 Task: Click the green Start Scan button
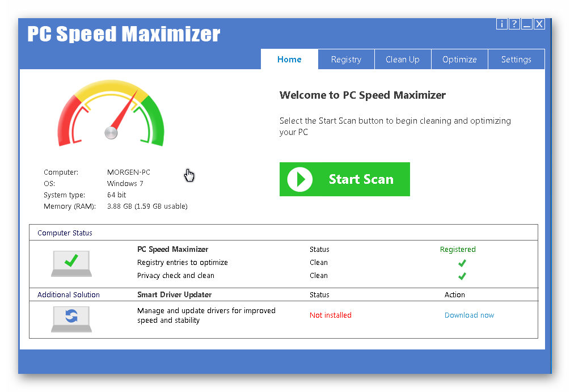(x=345, y=179)
